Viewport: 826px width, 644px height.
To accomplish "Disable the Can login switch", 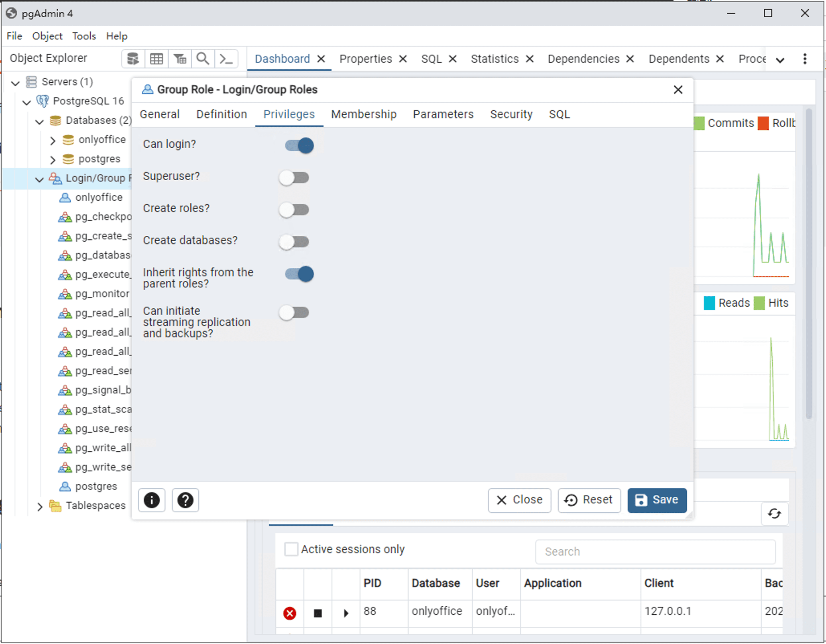I will [299, 145].
